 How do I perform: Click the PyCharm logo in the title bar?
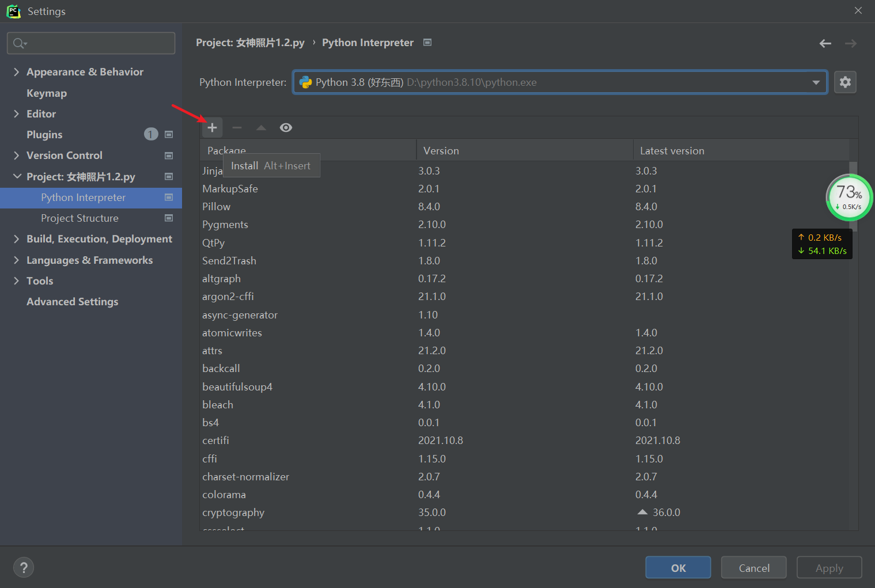click(x=13, y=11)
